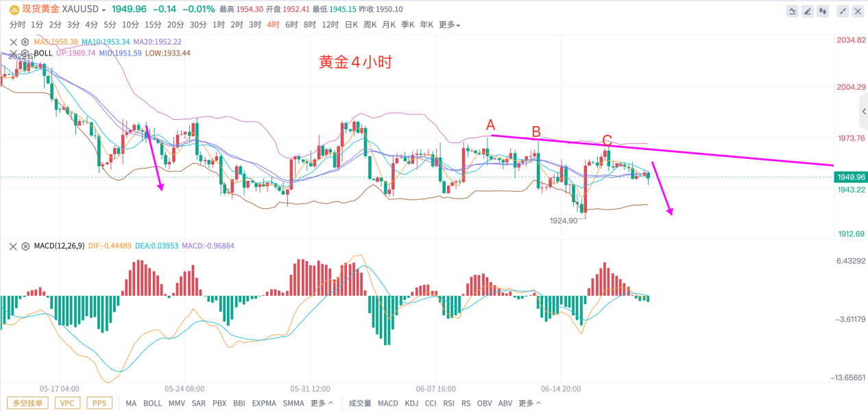Select the EXPMA main indicator
This screenshot has width=868, height=411.
pos(264,403)
